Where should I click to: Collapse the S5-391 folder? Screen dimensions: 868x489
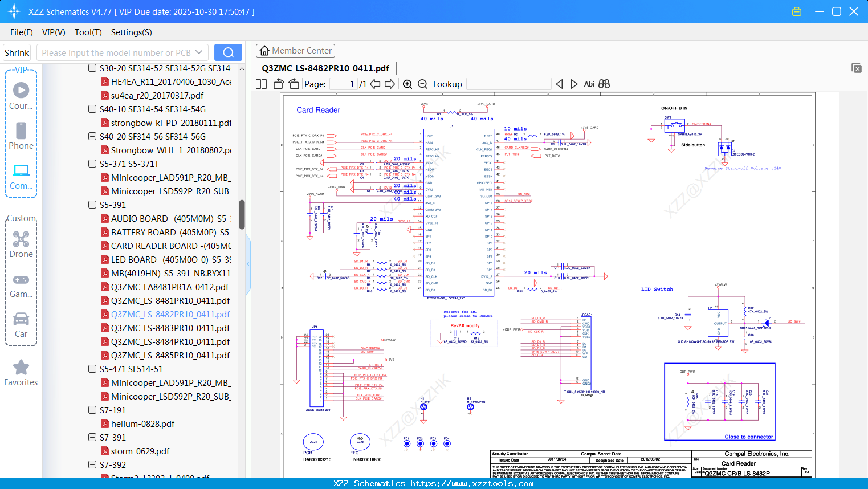(92, 205)
